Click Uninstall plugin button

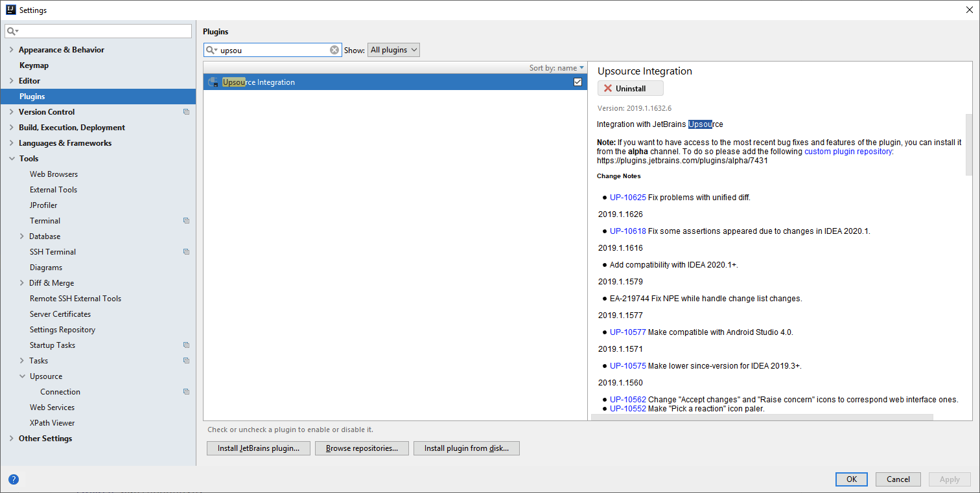pyautogui.click(x=631, y=89)
